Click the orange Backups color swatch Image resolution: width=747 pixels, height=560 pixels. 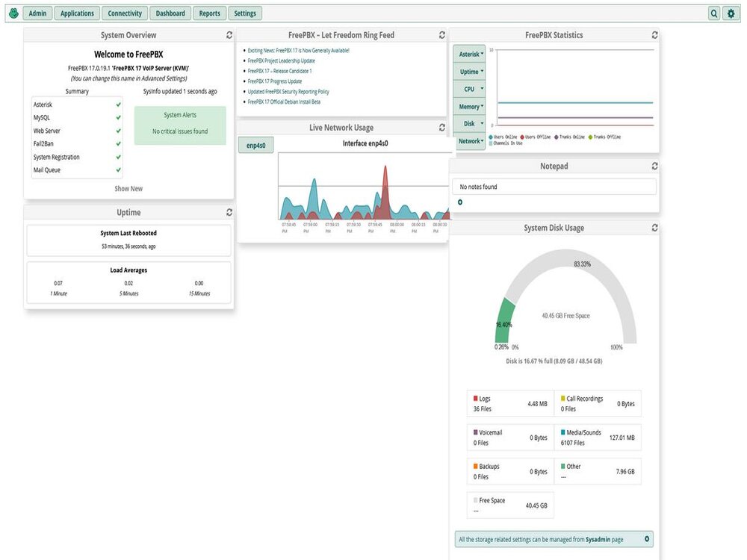(x=475, y=466)
